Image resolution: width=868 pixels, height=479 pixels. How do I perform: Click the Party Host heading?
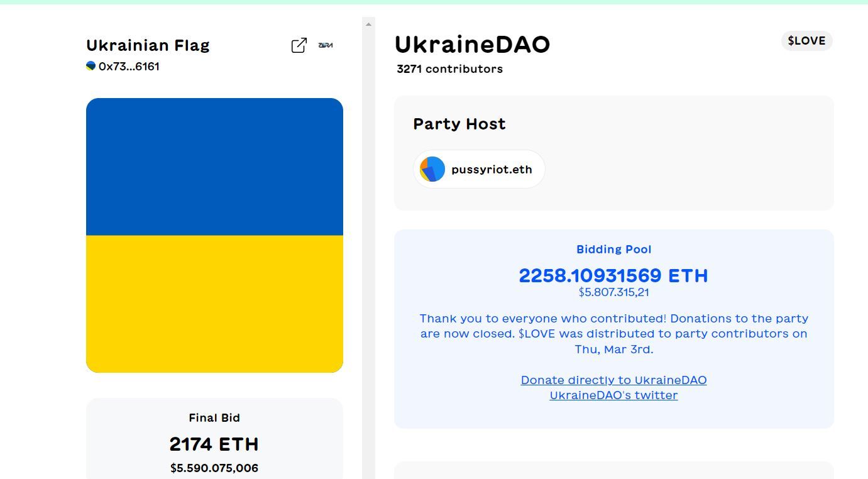[459, 124]
